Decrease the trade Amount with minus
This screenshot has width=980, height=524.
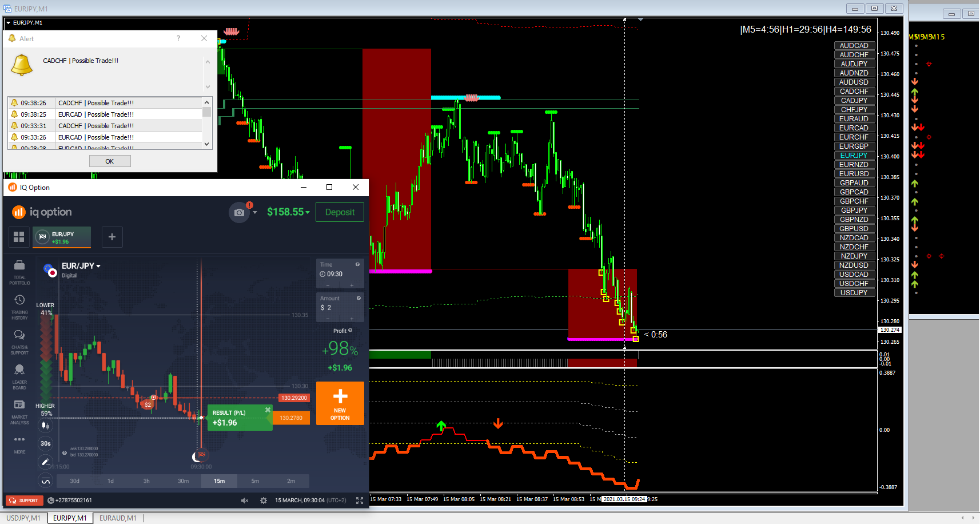tap(328, 319)
